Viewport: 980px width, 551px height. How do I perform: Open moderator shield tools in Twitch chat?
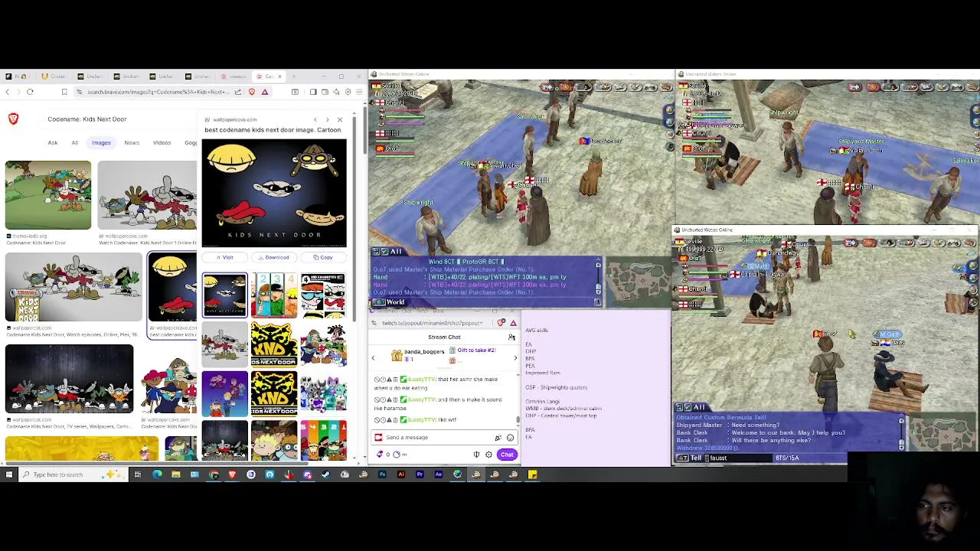click(476, 455)
